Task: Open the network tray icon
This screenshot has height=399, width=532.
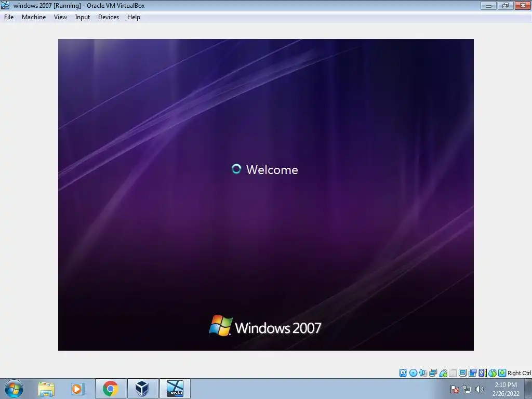Action: [467, 389]
